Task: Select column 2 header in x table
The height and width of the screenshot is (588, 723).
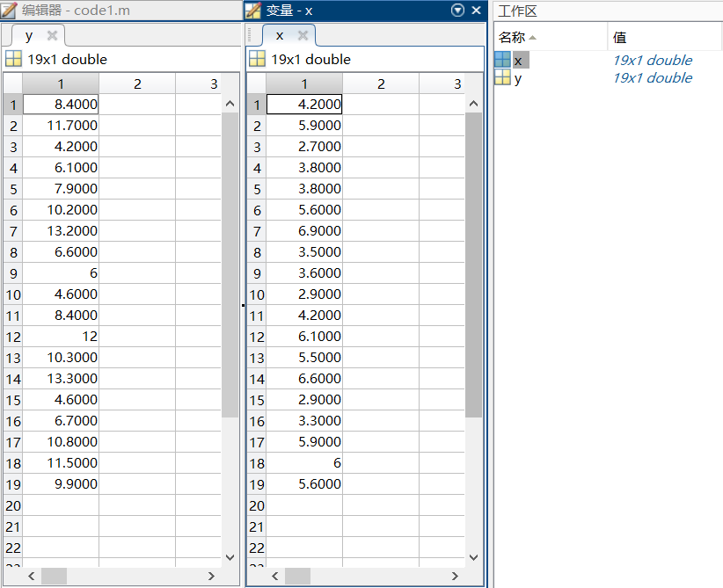Action: [380, 83]
